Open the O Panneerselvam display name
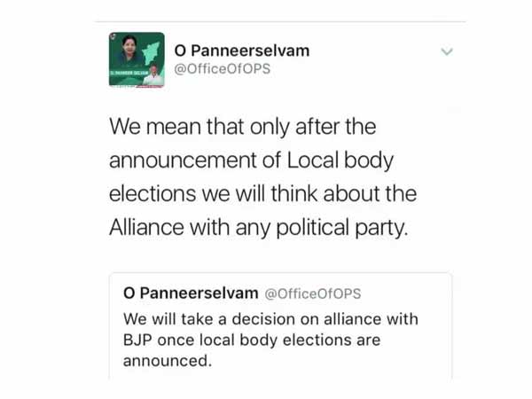Image resolution: width=532 pixels, height=399 pixels. tap(241, 51)
